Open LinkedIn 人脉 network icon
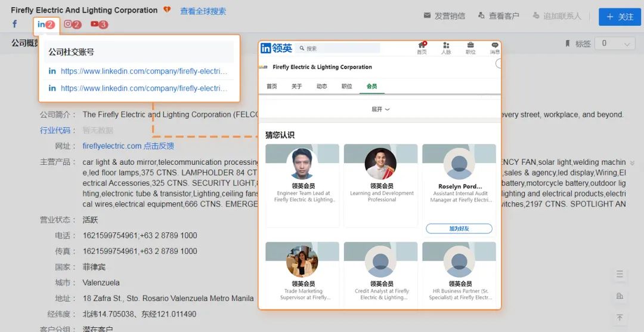 click(x=446, y=48)
